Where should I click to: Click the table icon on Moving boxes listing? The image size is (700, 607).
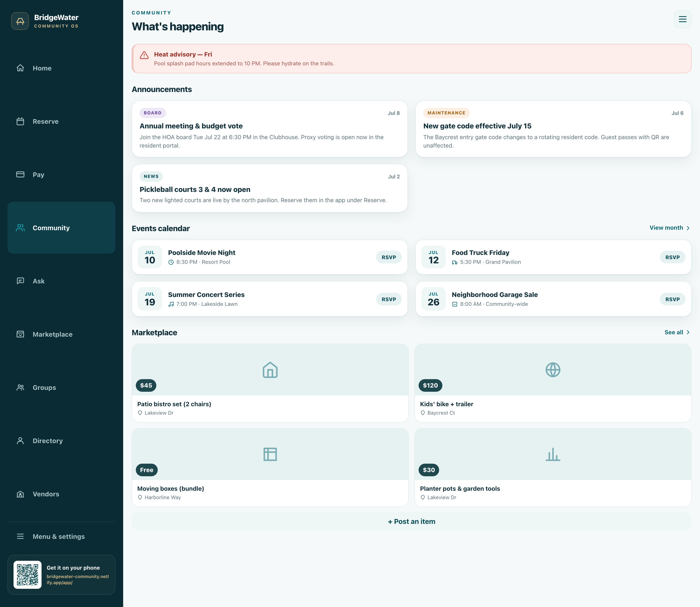click(x=270, y=454)
